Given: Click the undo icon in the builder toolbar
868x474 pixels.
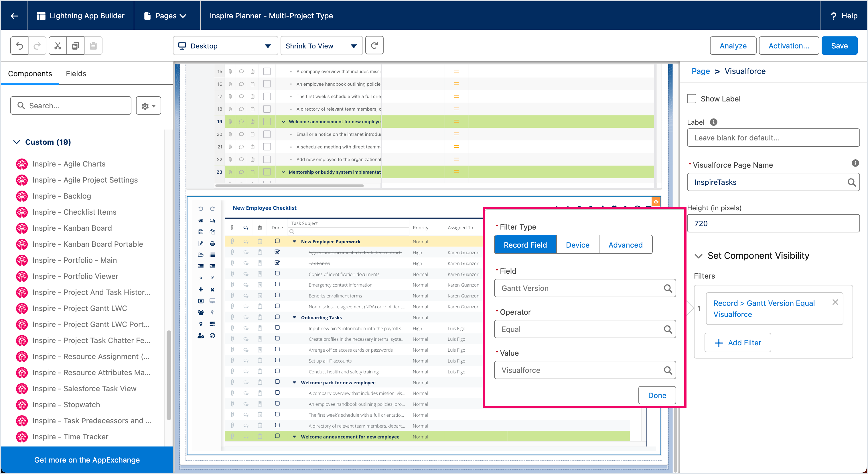Looking at the screenshot, I should pos(19,46).
